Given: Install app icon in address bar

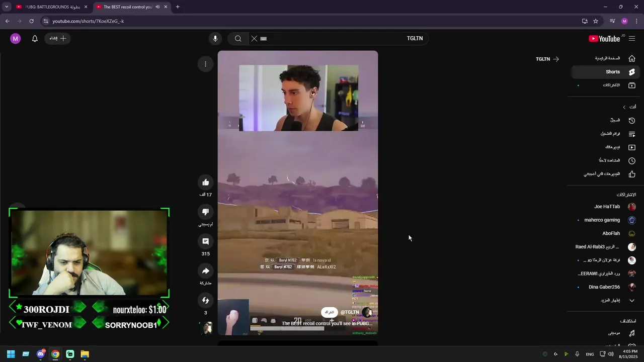Looking at the screenshot, I should (585, 21).
